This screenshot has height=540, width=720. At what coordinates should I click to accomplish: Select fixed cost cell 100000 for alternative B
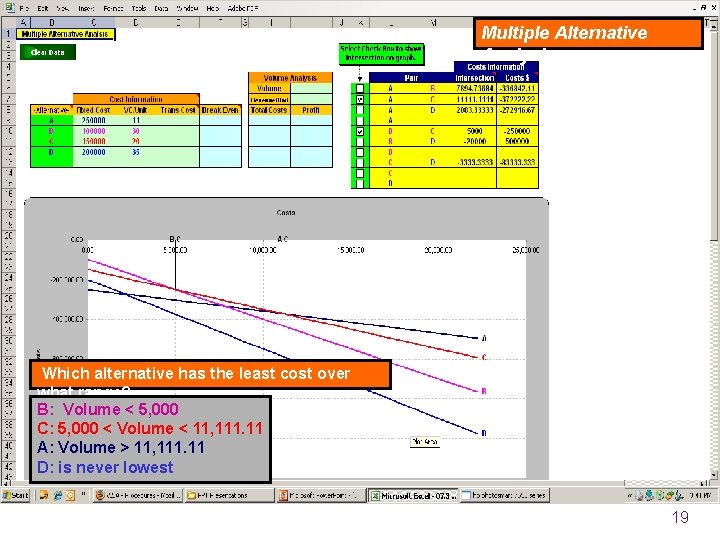(94, 131)
